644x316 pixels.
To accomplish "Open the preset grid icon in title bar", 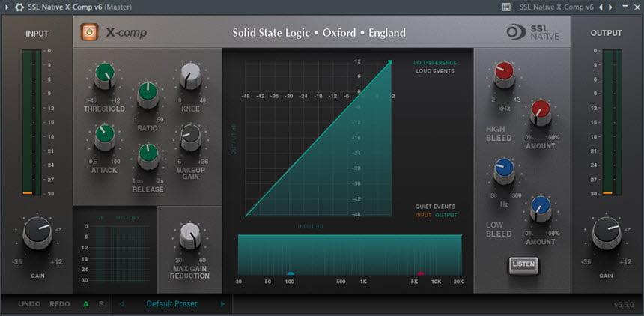I will click(x=506, y=7).
